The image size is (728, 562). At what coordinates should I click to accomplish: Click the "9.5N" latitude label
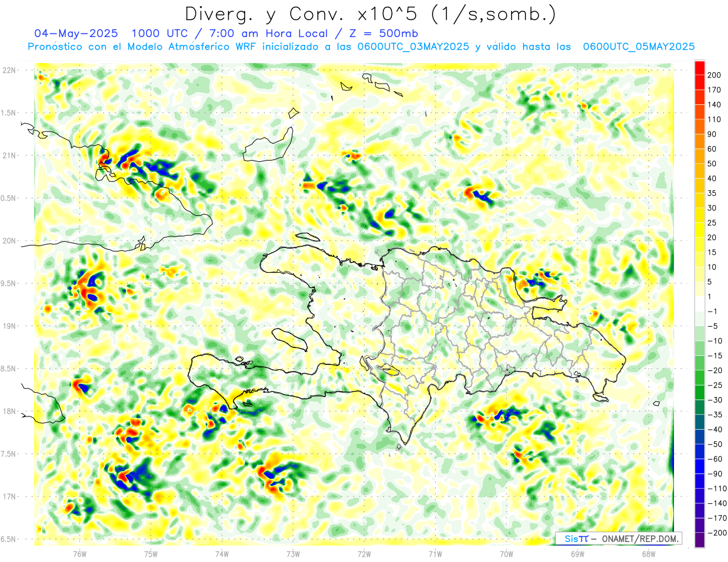tap(9, 283)
